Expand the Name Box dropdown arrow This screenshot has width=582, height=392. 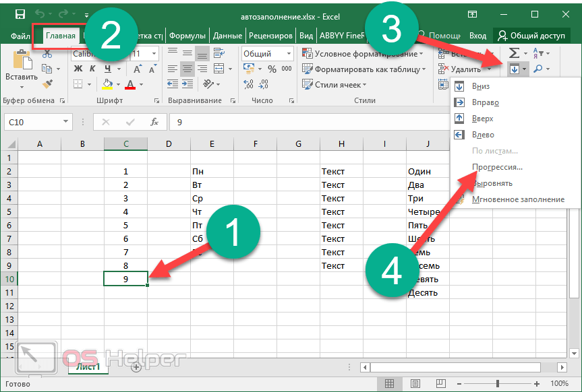(x=65, y=122)
